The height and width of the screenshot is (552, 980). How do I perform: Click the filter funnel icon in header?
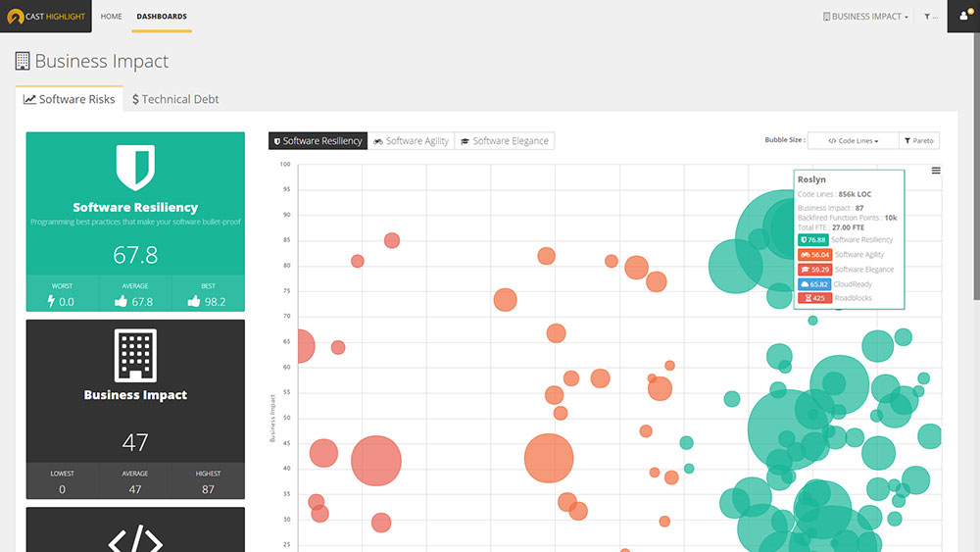[x=927, y=17]
